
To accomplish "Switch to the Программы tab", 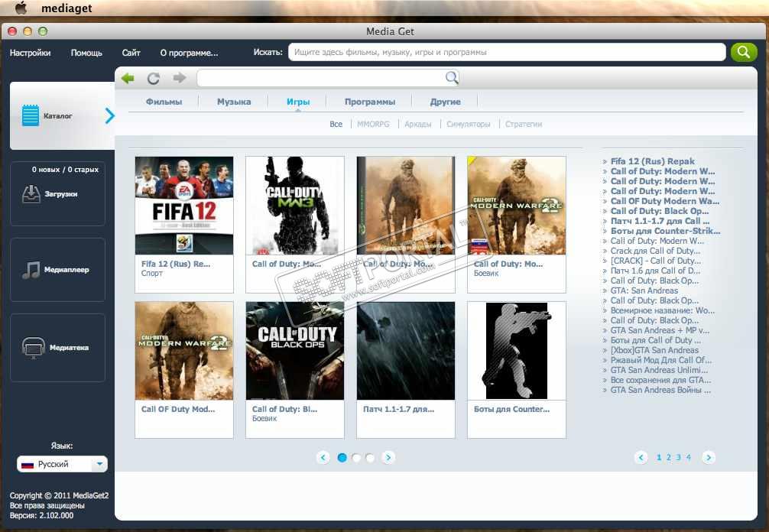I will point(370,102).
